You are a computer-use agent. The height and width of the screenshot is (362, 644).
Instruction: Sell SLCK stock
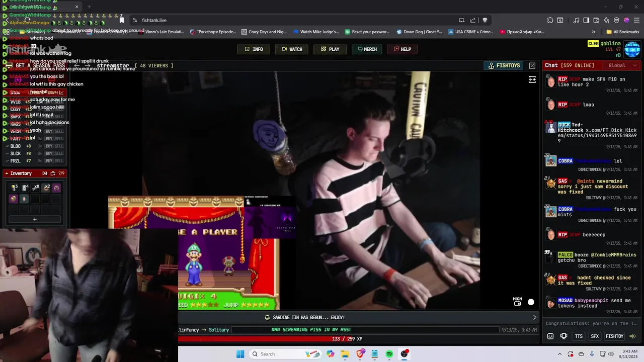tap(59, 153)
